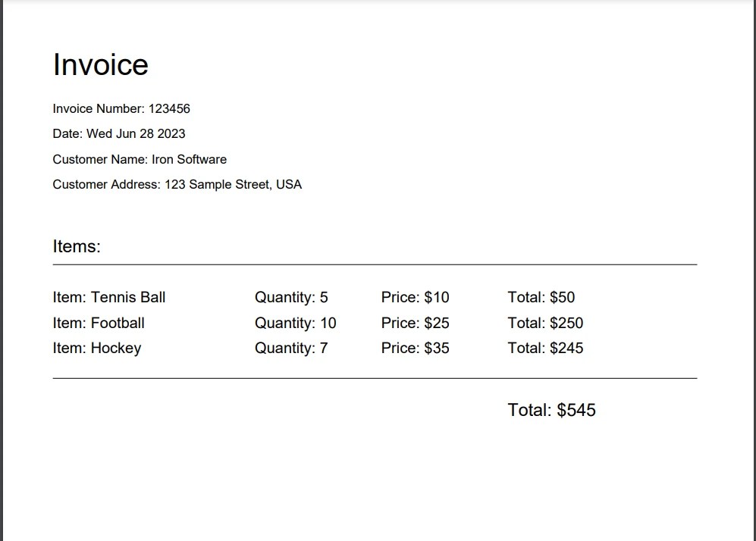756x541 pixels.
Task: Click the horizontal line below Items: heading
Action: pos(375,265)
